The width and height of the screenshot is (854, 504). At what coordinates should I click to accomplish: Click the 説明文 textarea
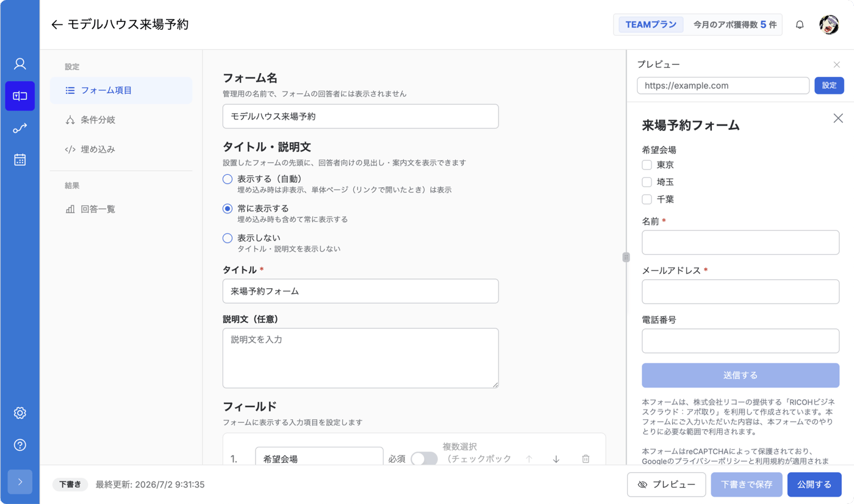click(361, 358)
